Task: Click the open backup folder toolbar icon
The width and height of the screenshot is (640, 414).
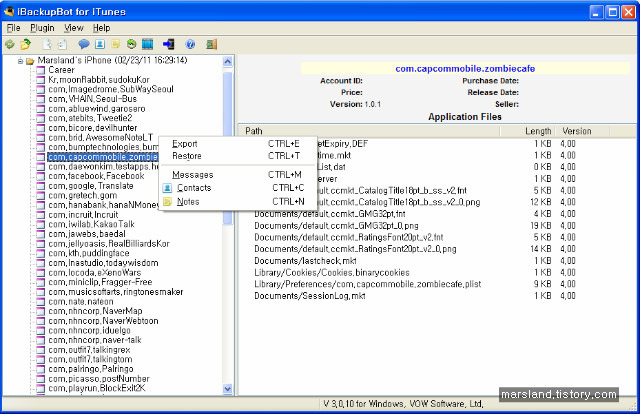Action: [26, 44]
